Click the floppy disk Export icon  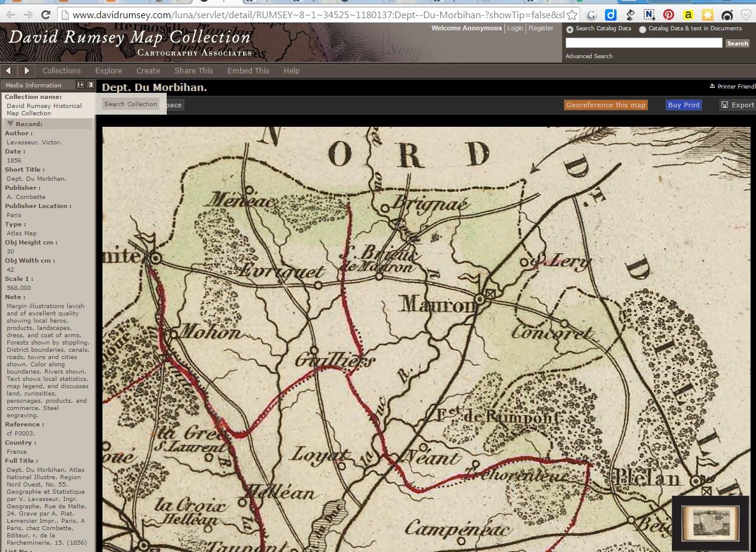point(724,105)
